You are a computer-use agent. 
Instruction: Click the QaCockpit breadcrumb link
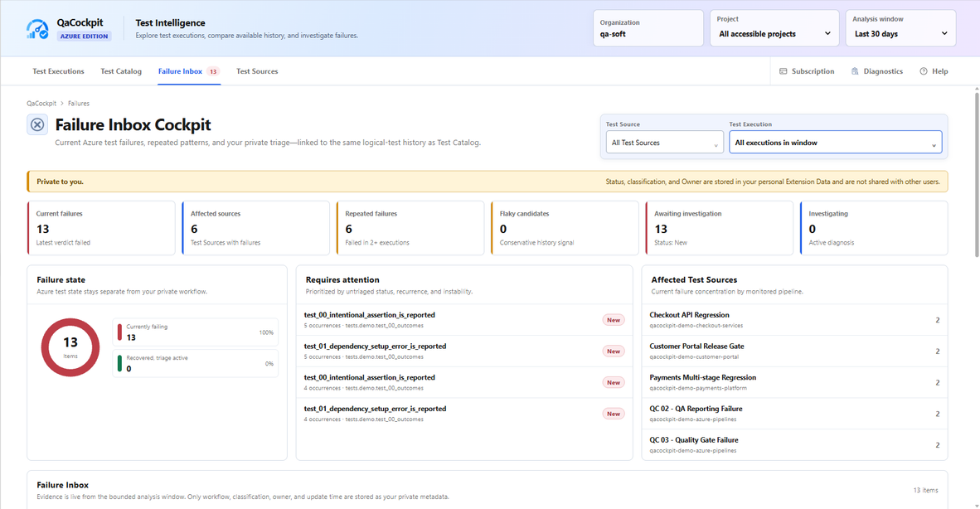(x=41, y=104)
